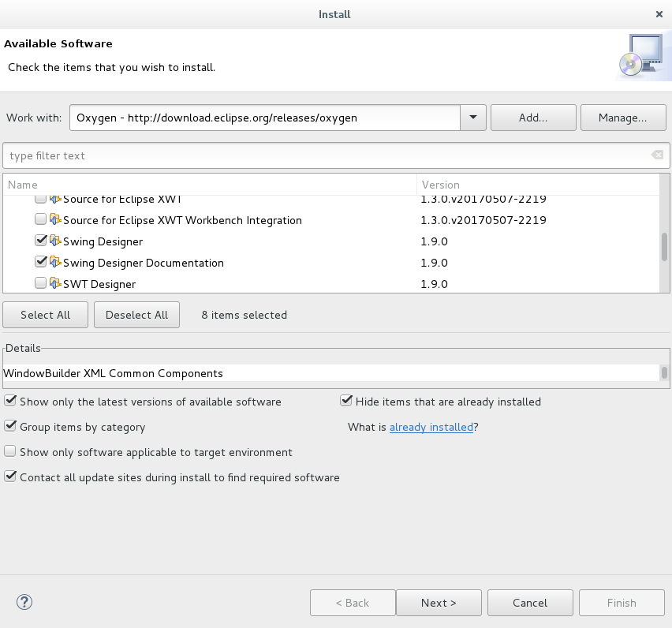Screen dimensions: 672x628
Task: Click the XWT Workbench Integration source feature icon
Action: click(x=55, y=219)
